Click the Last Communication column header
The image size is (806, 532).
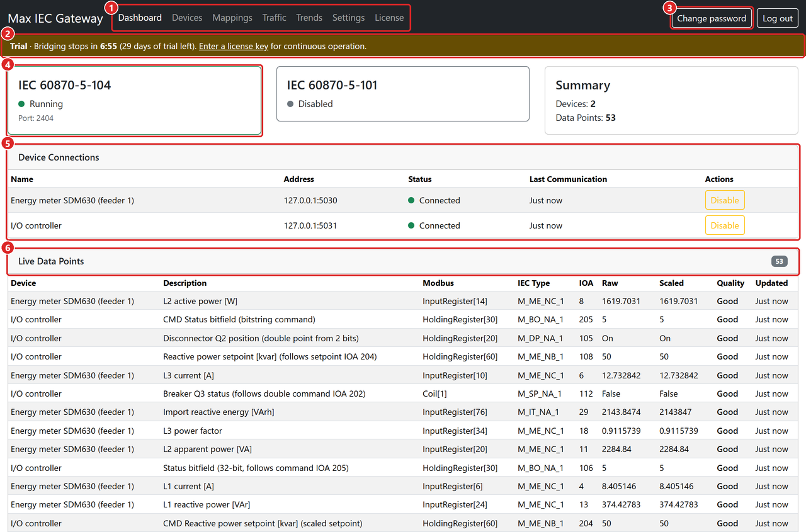[x=568, y=179]
